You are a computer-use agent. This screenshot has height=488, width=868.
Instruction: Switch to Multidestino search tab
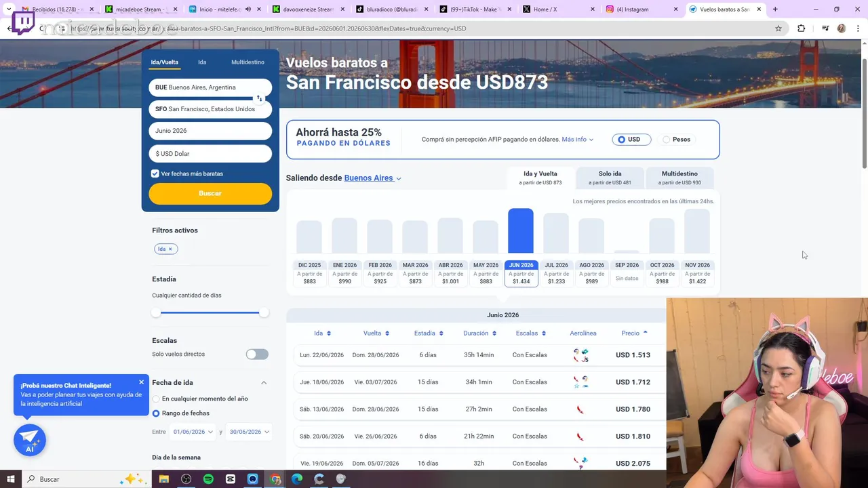click(248, 62)
